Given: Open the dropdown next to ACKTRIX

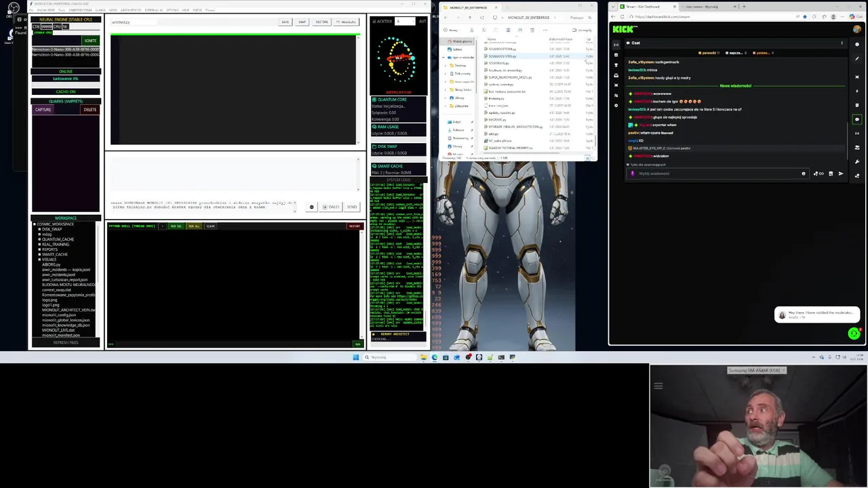Looking at the screenshot, I should coord(405,21).
